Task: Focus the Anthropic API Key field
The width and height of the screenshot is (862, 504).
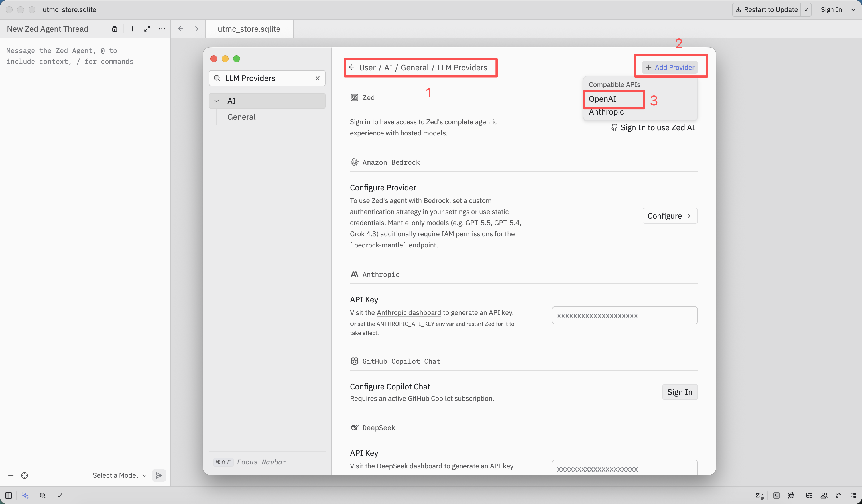Action: coord(625,316)
